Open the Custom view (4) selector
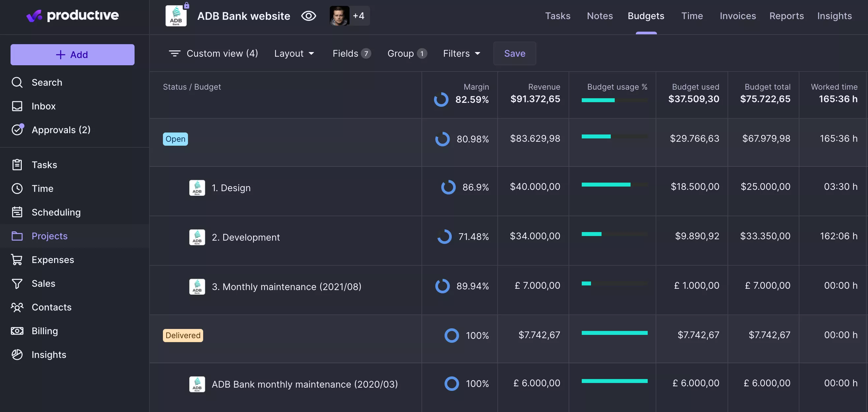Screen dimensions: 868x412 [x=214, y=54]
